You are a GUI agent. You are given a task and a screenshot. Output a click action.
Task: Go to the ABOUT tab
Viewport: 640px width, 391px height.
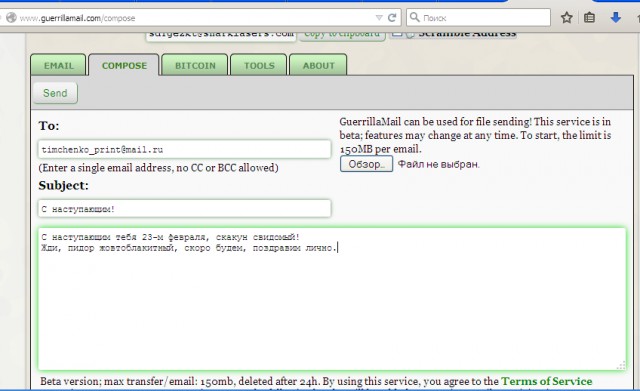click(x=318, y=65)
